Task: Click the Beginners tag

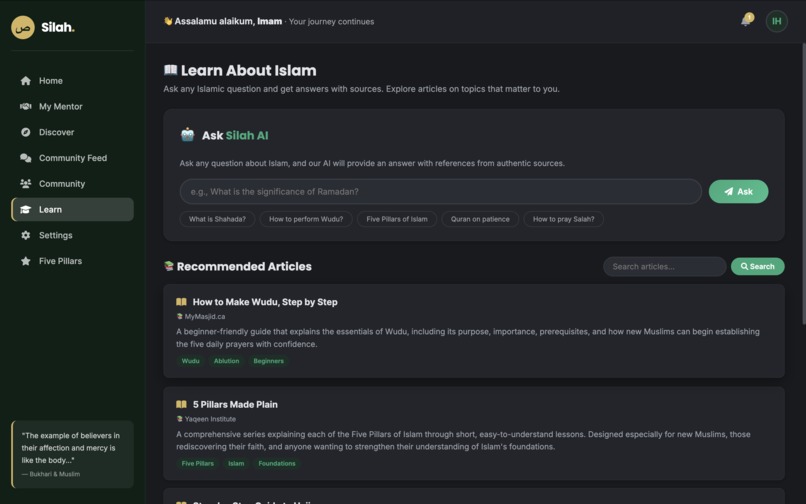Action: click(x=268, y=361)
